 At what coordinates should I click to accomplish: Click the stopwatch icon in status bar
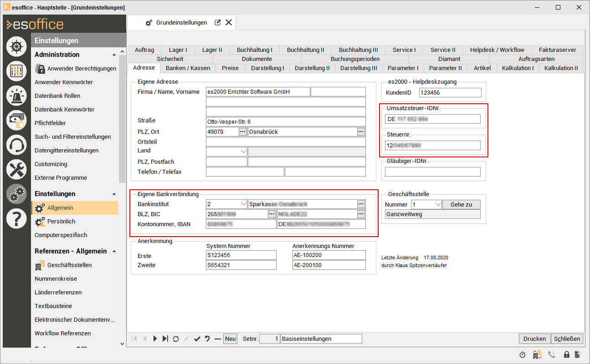point(523,354)
